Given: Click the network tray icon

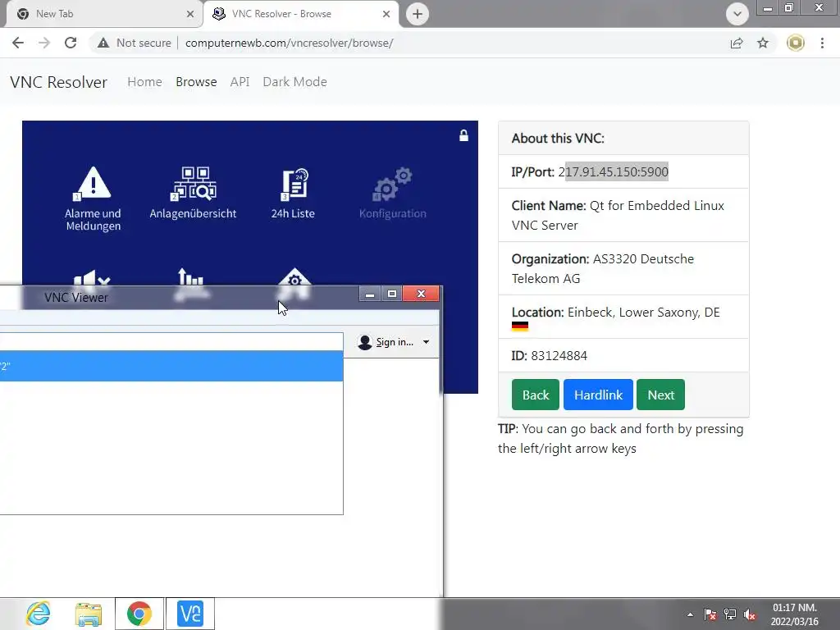Looking at the screenshot, I should 729,614.
